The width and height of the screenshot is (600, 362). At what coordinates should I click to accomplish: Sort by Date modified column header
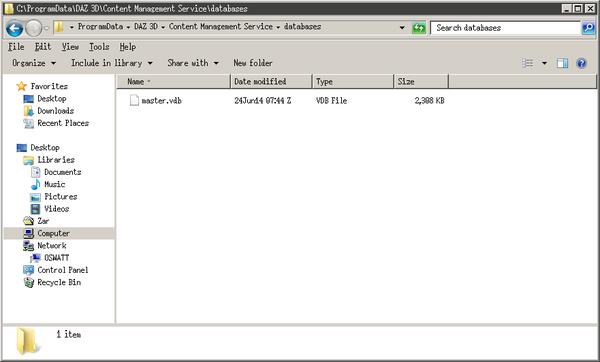point(271,82)
